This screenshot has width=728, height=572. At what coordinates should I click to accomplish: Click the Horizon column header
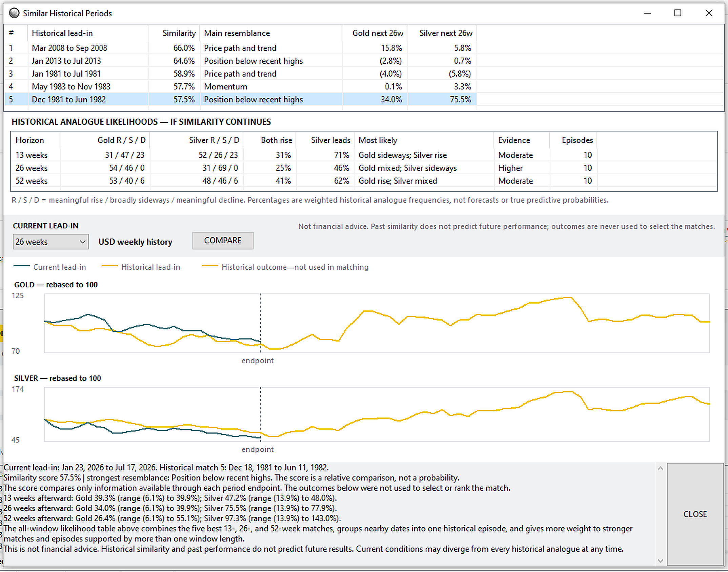point(36,140)
